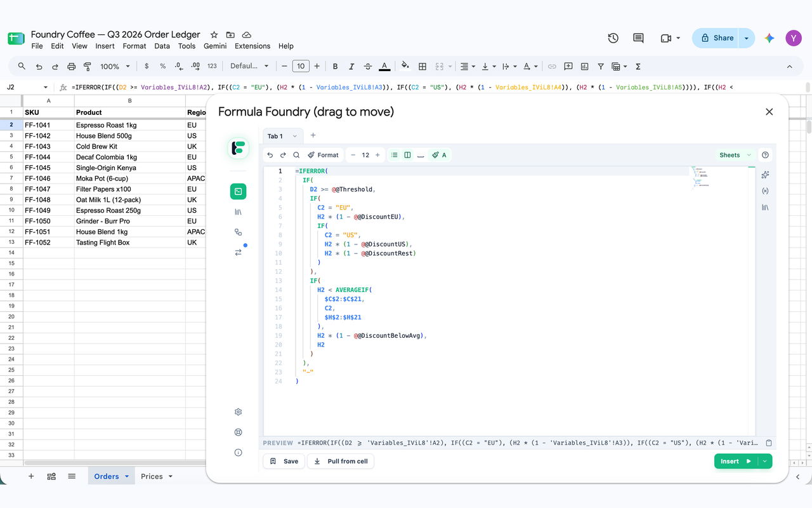Click the Gemini sparkle icon in header
Screen dimensions: 812x508
tap(769, 38)
